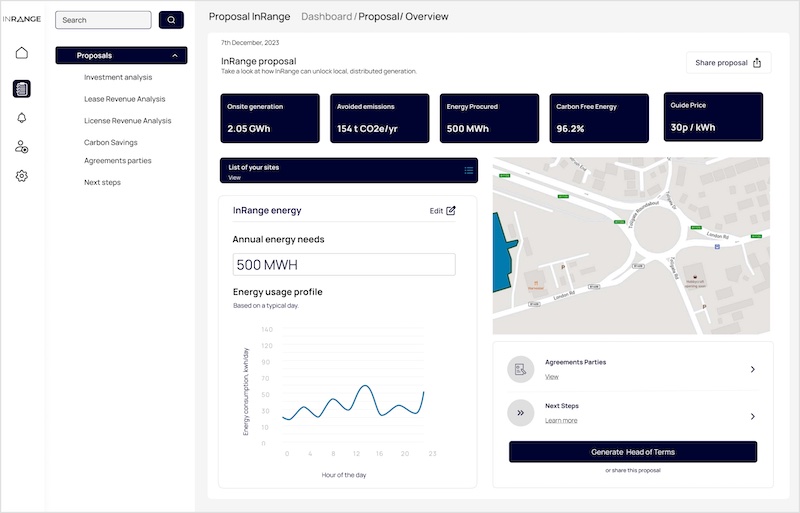800x513 pixels.
Task: Click the Guide Price card
Action: (713, 117)
